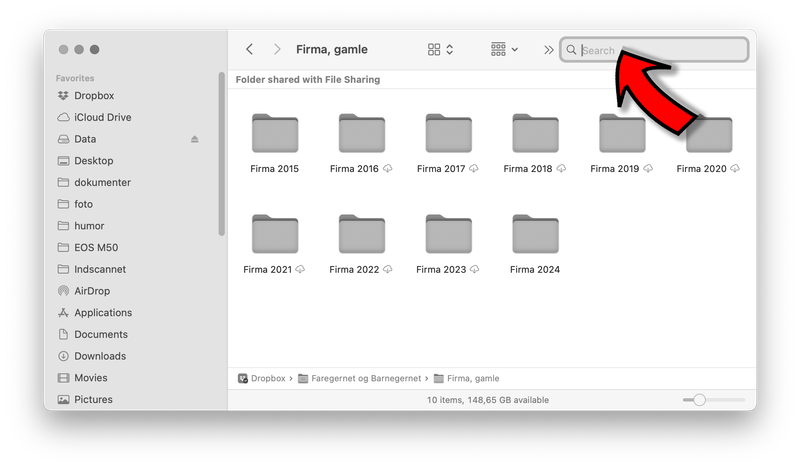This screenshot has width=800, height=468.
Task: Select AirDrop in the sidebar
Action: click(92, 291)
